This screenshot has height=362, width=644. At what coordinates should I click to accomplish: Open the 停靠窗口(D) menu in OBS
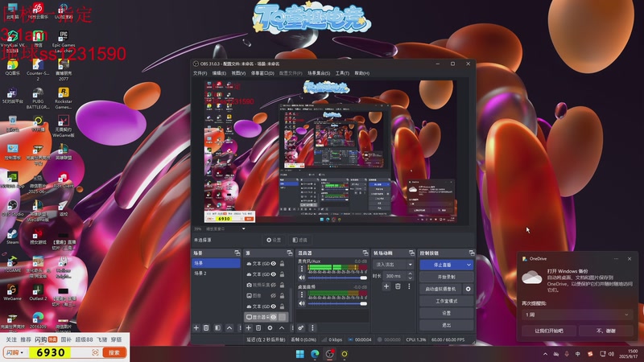tap(262, 73)
